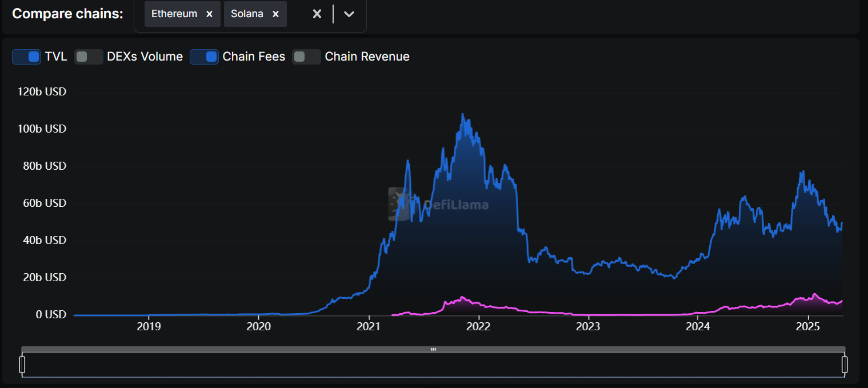Grab the left handle of range selector
Image resolution: width=868 pixels, height=388 pixels.
(22, 364)
